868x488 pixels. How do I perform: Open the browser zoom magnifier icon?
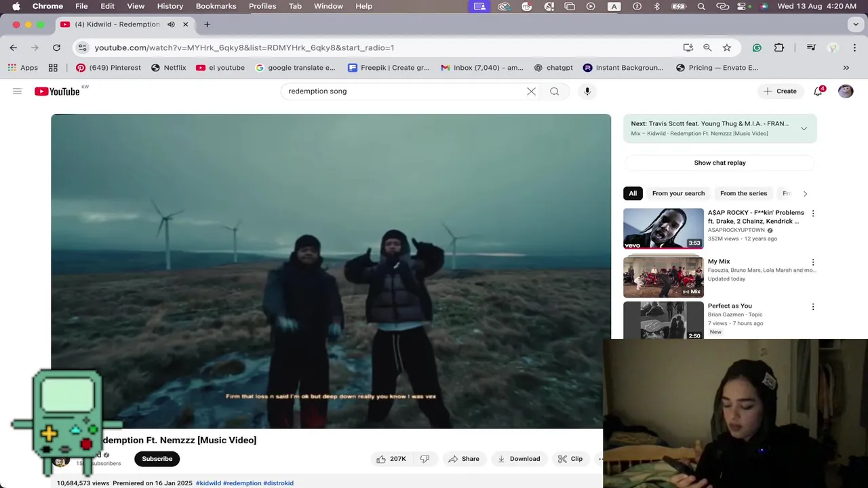pyautogui.click(x=707, y=47)
